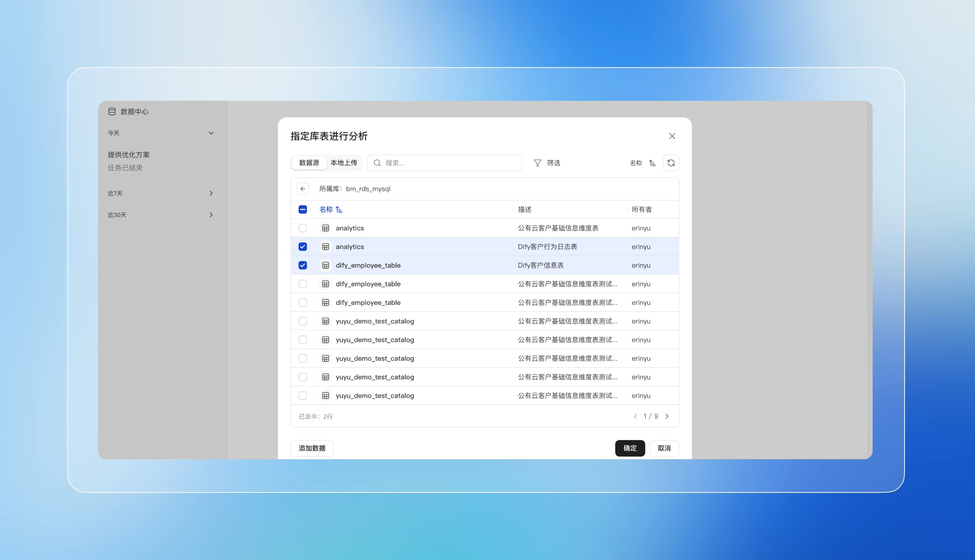The width and height of the screenshot is (975, 560).
Task: Click the refresh icon in dialog toolbar
Action: (671, 163)
